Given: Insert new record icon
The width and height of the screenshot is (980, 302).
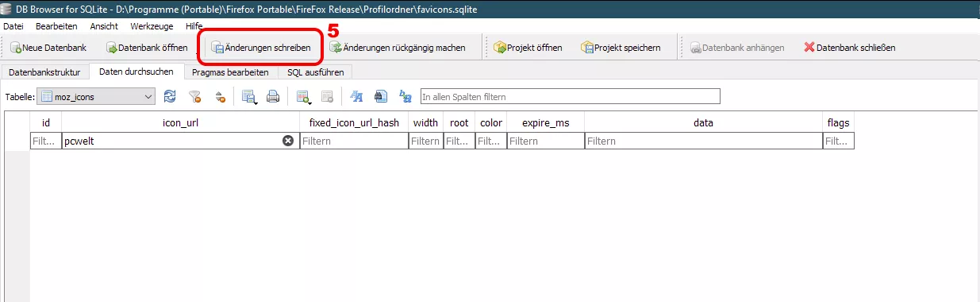Looking at the screenshot, I should [x=303, y=96].
